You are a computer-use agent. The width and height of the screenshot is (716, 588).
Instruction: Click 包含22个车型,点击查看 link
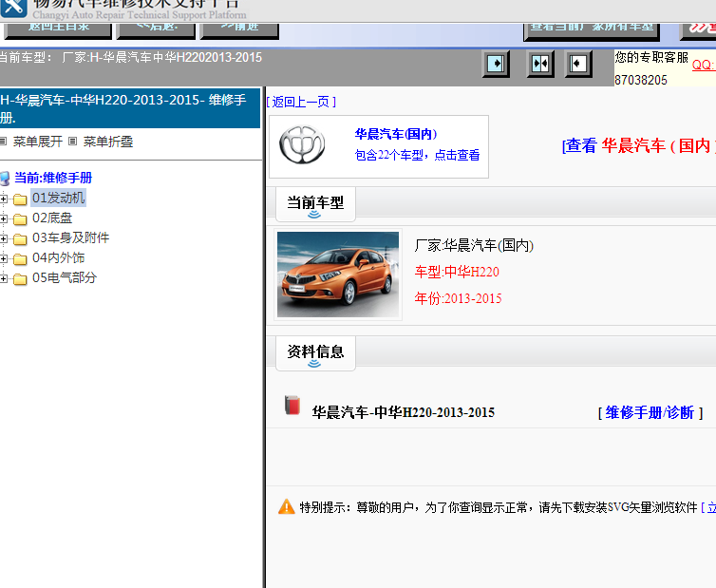[x=417, y=155]
